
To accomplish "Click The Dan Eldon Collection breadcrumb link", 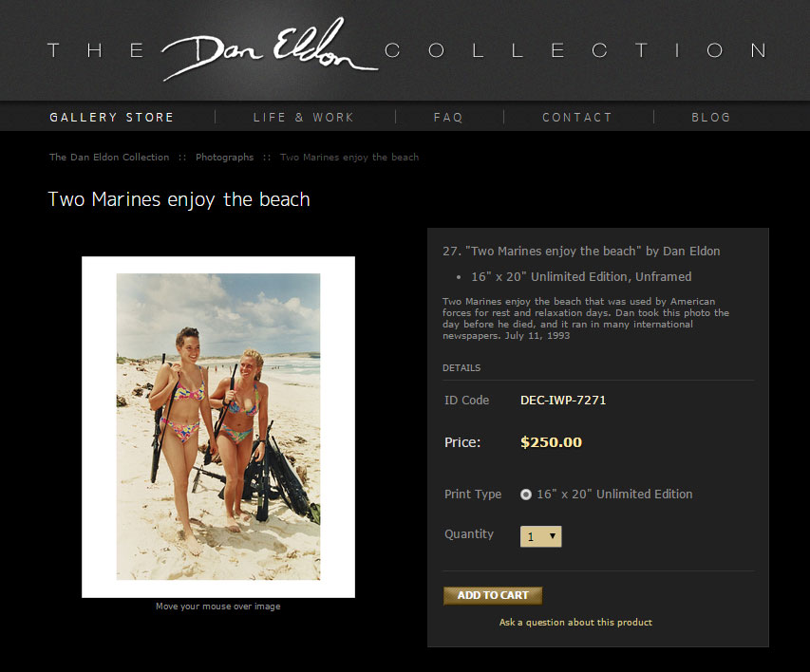I will pyautogui.click(x=109, y=157).
